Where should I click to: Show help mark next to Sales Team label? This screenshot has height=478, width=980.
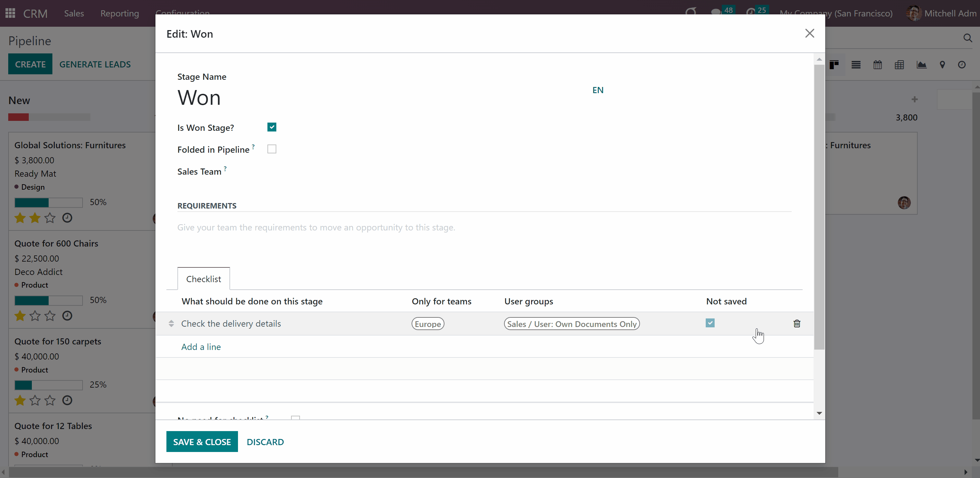[225, 168]
